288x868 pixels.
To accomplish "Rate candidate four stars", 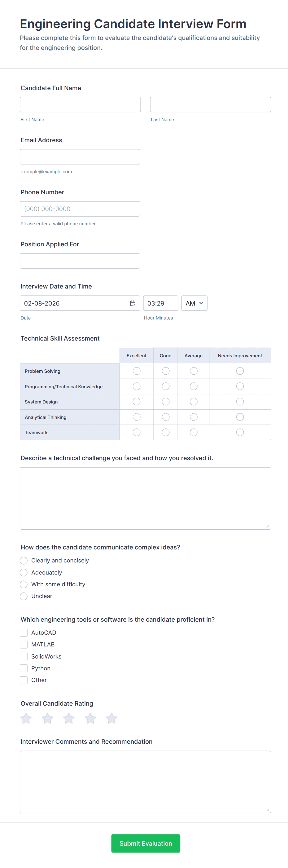I will tap(90, 718).
